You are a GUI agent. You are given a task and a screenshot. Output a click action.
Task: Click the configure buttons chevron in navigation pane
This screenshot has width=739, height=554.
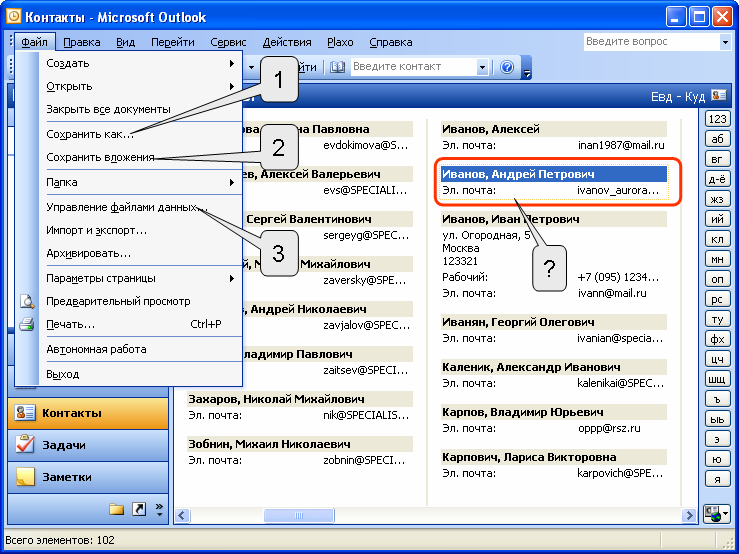pyautogui.click(x=159, y=510)
